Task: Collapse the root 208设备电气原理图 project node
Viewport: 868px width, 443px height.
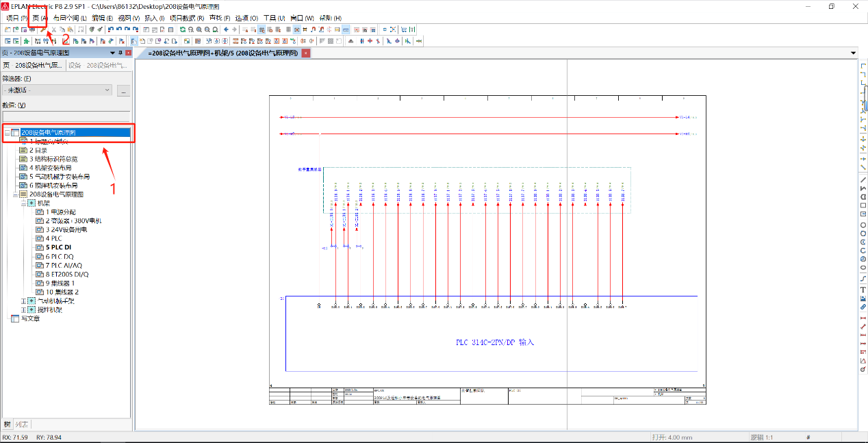Action: coord(6,132)
